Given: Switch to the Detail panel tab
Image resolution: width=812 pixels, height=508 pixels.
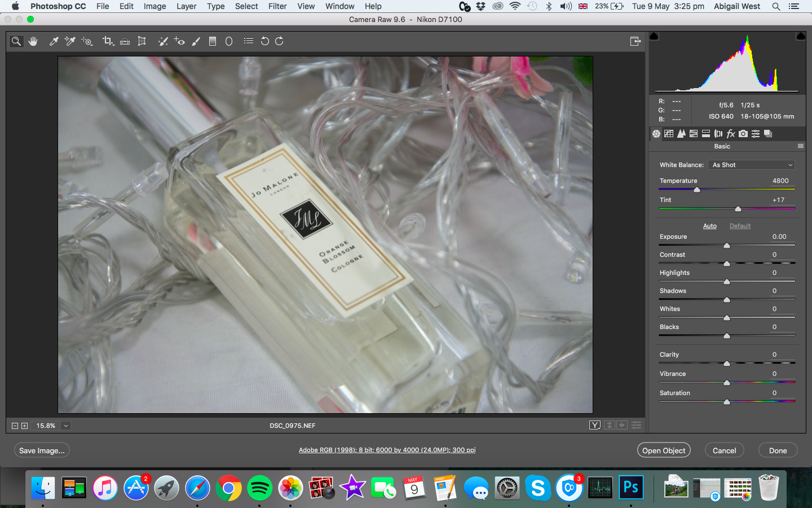Looking at the screenshot, I should (681, 134).
